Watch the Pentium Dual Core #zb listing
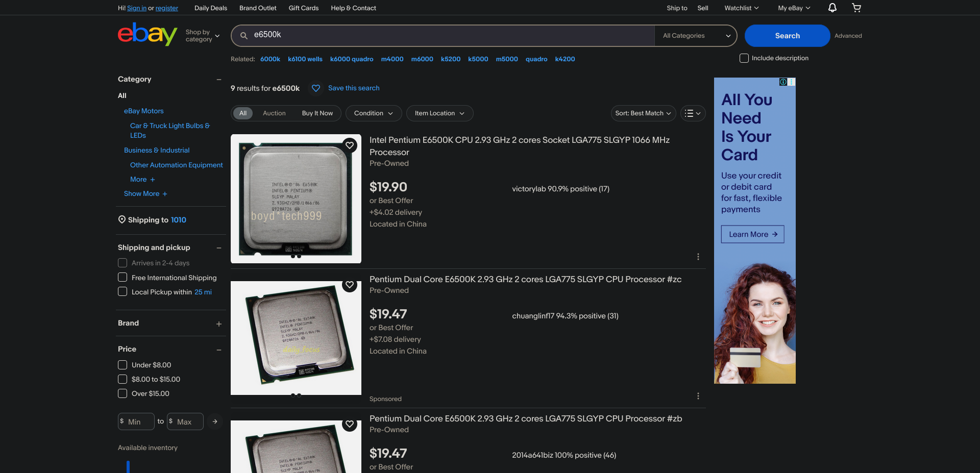The image size is (980, 473). [x=350, y=424]
